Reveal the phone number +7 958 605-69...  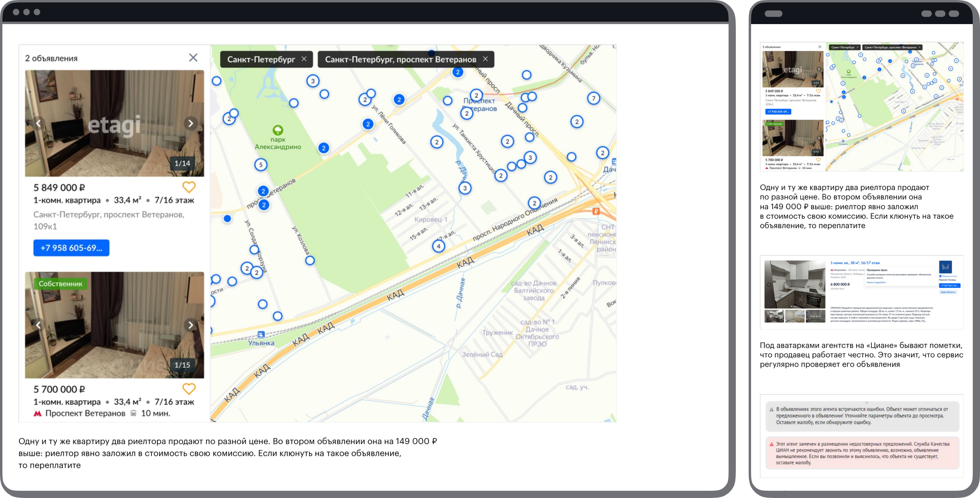[71, 248]
